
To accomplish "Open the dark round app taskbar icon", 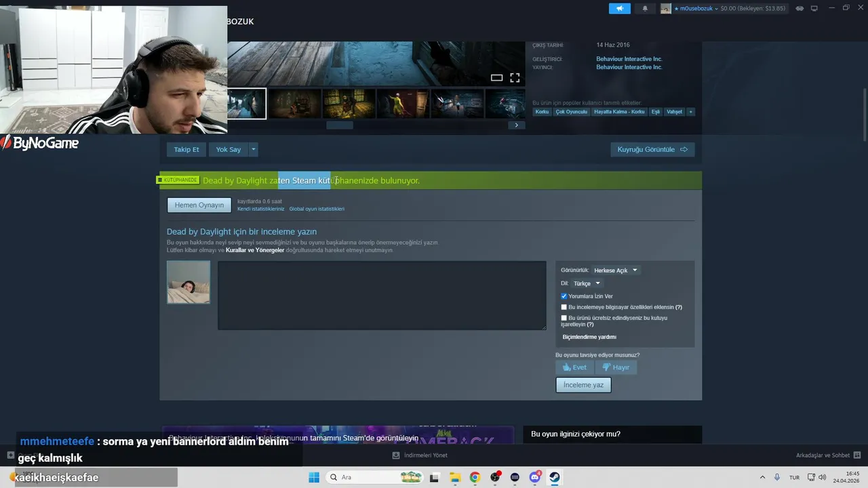I will pos(515,477).
